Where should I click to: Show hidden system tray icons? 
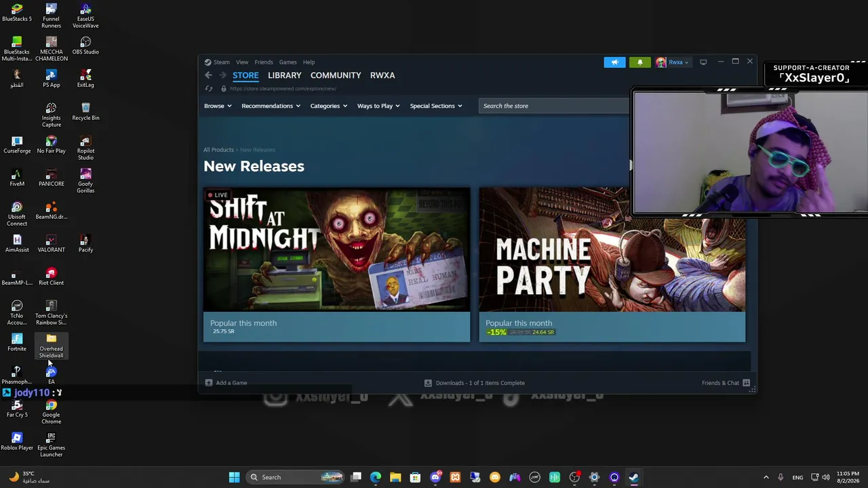coord(766,477)
